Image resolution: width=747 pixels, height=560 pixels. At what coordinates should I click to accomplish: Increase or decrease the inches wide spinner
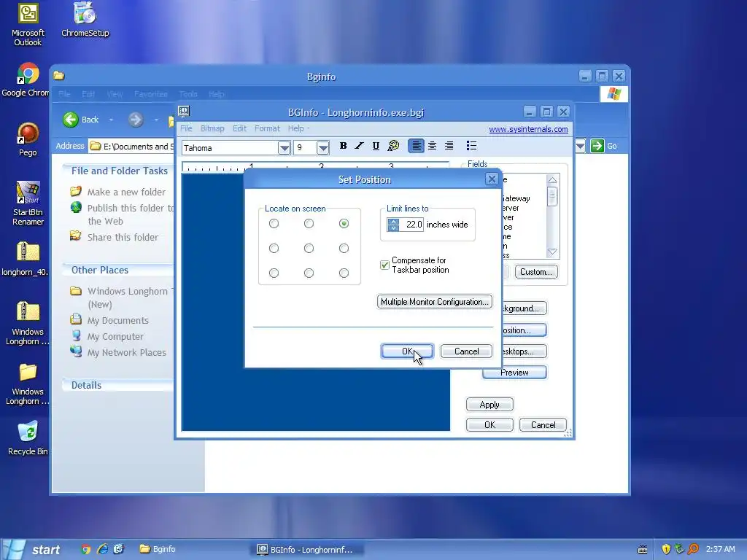393,225
